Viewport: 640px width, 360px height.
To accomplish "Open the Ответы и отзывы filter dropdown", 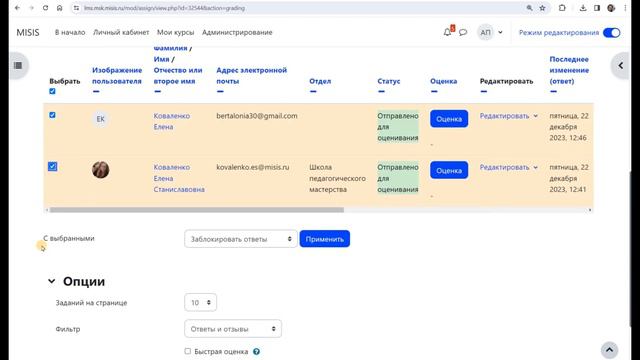I will pos(233,329).
